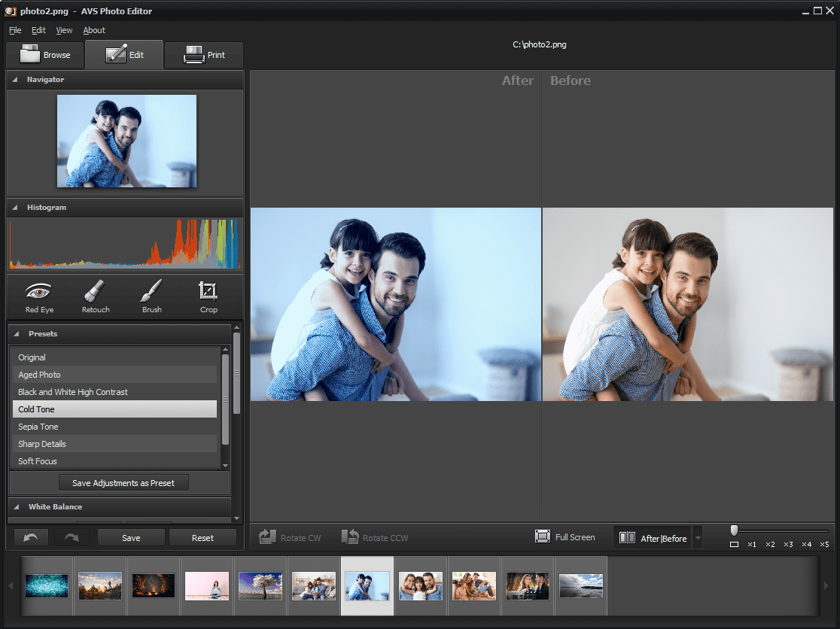The width and height of the screenshot is (840, 629).
Task: Click presets list scroll down arrow
Action: click(x=225, y=466)
